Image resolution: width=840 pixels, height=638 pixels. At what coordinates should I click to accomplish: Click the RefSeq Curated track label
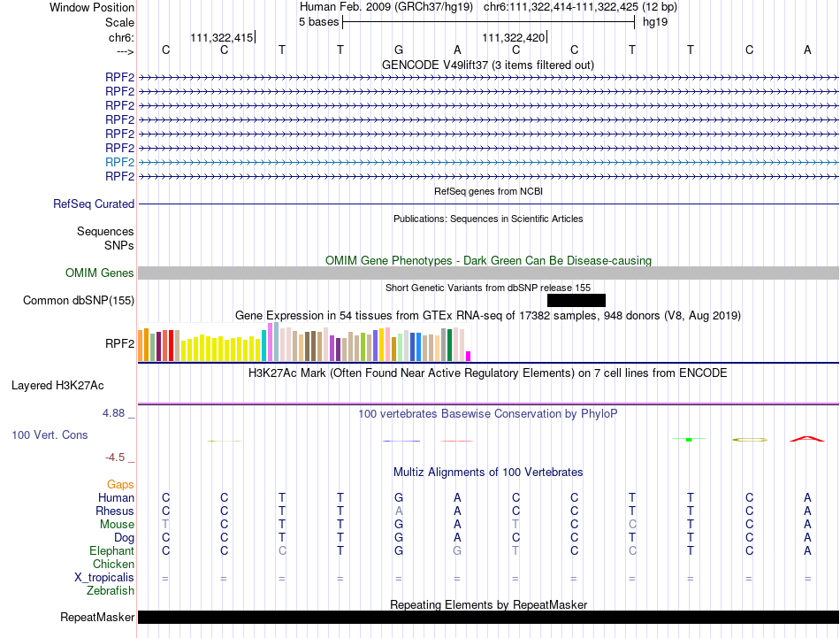[x=93, y=204]
